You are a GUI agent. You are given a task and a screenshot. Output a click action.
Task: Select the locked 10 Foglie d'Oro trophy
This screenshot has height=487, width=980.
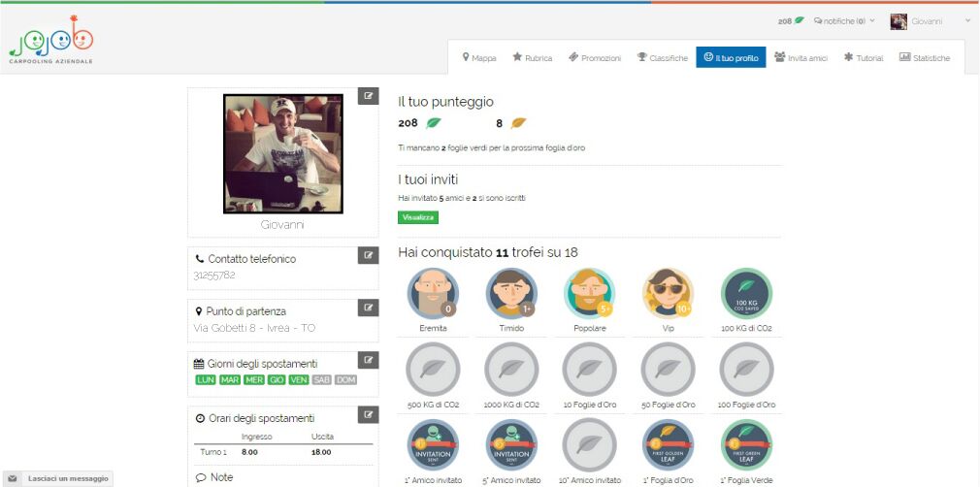click(589, 369)
